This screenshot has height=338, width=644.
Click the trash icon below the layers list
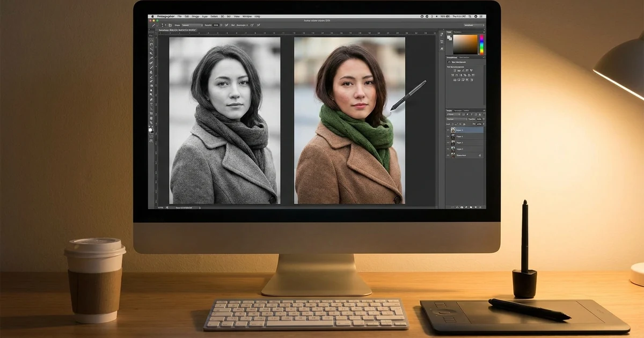[x=481, y=207]
